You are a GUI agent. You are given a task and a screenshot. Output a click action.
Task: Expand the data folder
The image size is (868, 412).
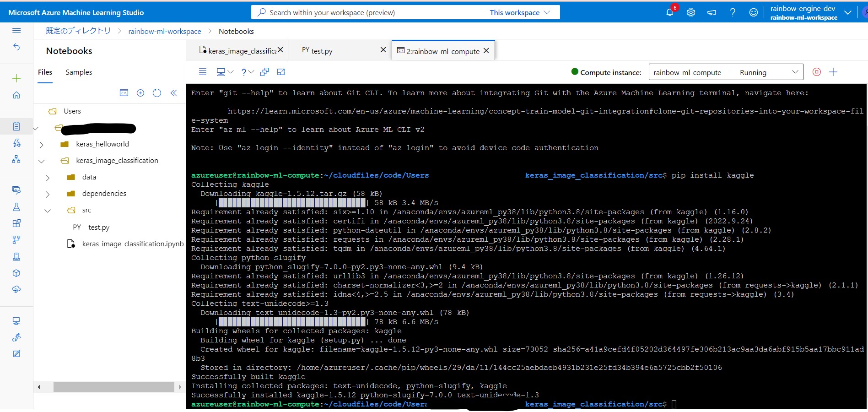[x=48, y=178]
